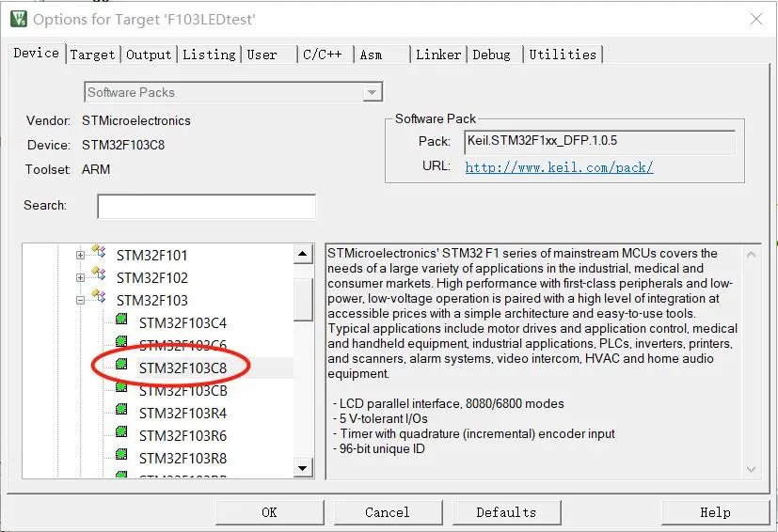Click the Vendor value STMicroelectronics
778x532 pixels.
click(136, 121)
